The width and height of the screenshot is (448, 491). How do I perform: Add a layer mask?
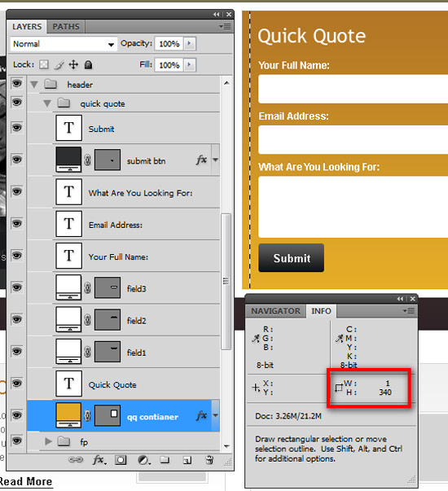click(121, 460)
